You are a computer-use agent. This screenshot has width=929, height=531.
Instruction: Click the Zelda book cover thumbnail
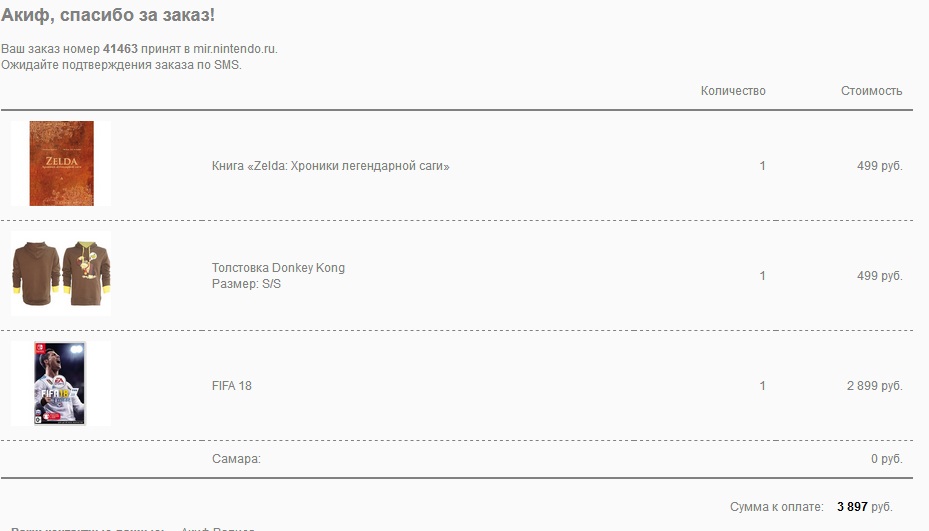(x=61, y=164)
